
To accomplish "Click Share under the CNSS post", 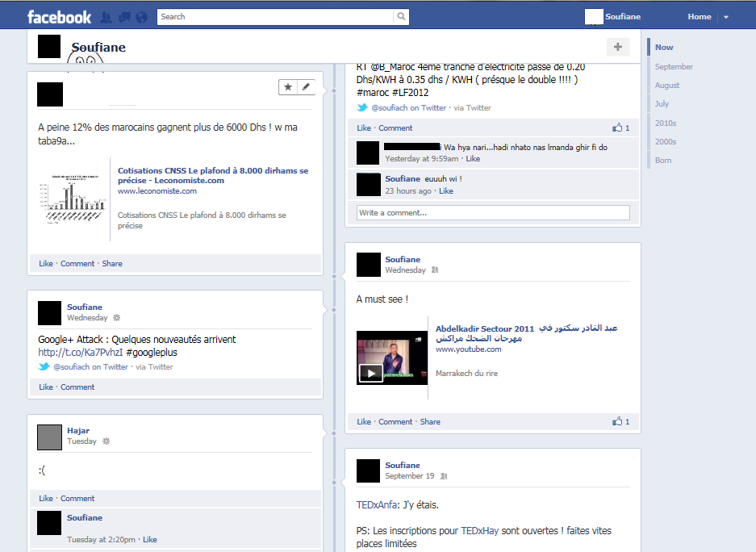I will coord(112,264).
